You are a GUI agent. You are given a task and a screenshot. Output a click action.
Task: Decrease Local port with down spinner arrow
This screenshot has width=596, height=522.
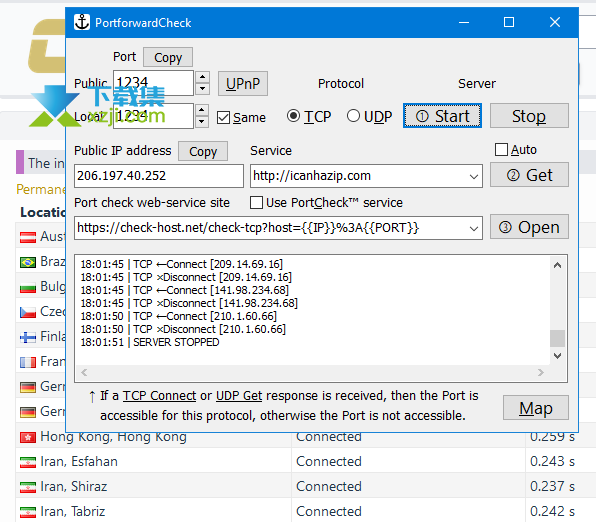click(202, 122)
